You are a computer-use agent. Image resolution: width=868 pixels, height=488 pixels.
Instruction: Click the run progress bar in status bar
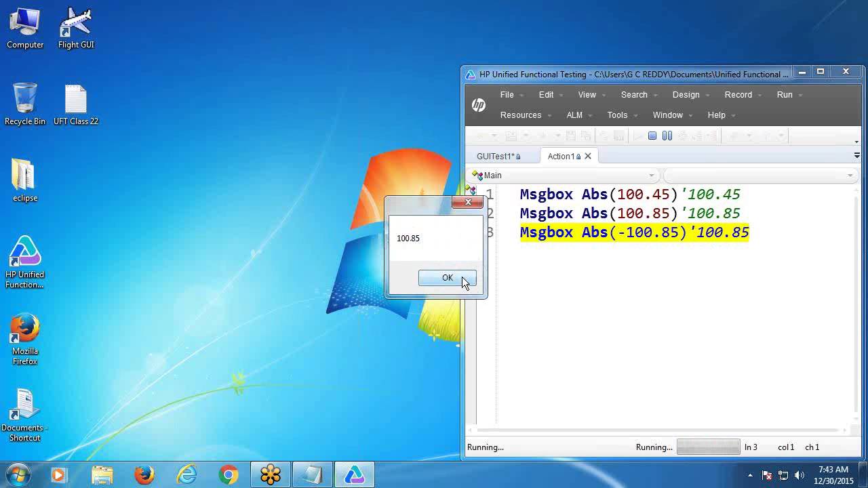[708, 447]
